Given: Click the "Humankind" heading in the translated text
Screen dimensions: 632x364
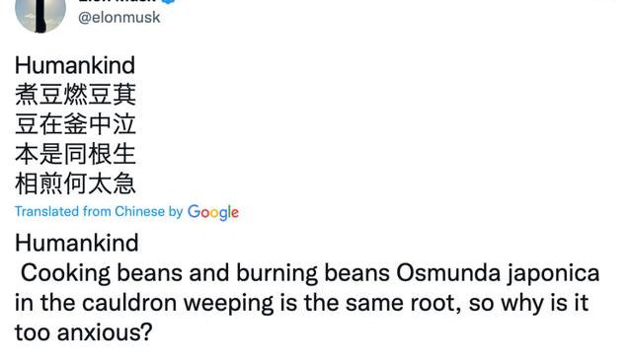Looking at the screenshot, I should [x=77, y=244].
